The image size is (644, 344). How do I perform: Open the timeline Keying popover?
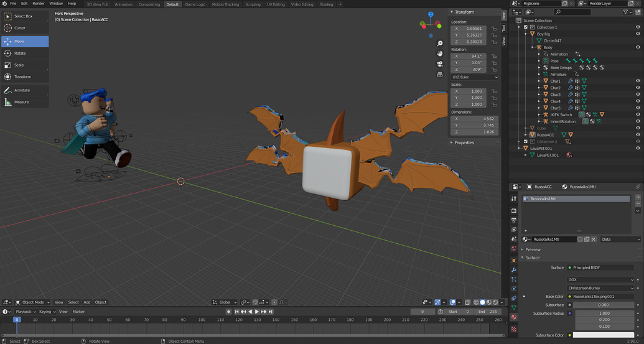point(47,312)
